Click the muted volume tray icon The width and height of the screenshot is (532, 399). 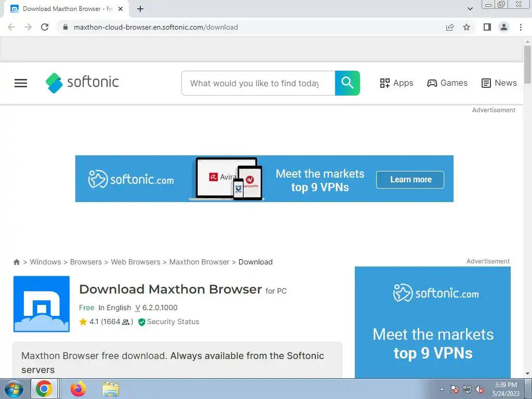click(480, 389)
